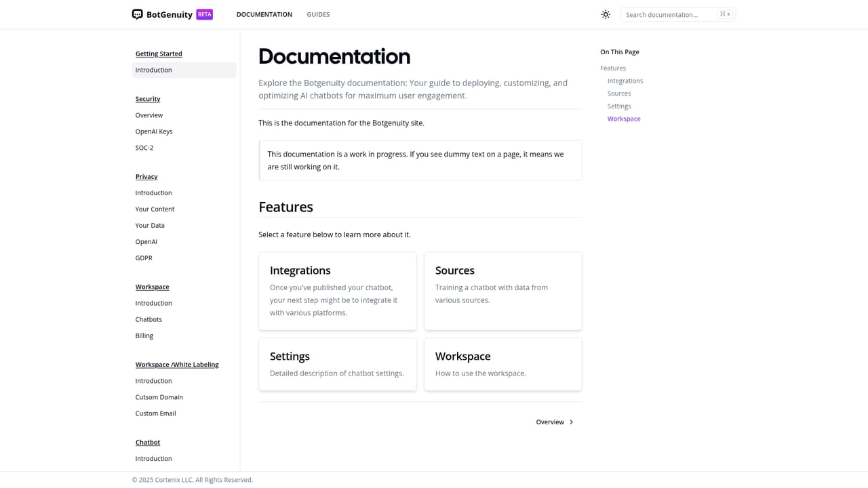Open the DOCUMENTATION nav item
The image size is (868, 488).
pyautogui.click(x=264, y=14)
